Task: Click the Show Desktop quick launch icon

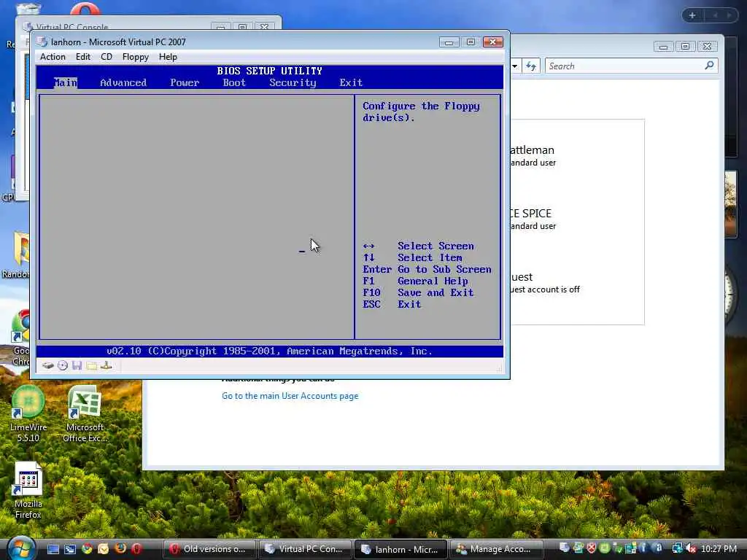Action: pyautogui.click(x=53, y=549)
